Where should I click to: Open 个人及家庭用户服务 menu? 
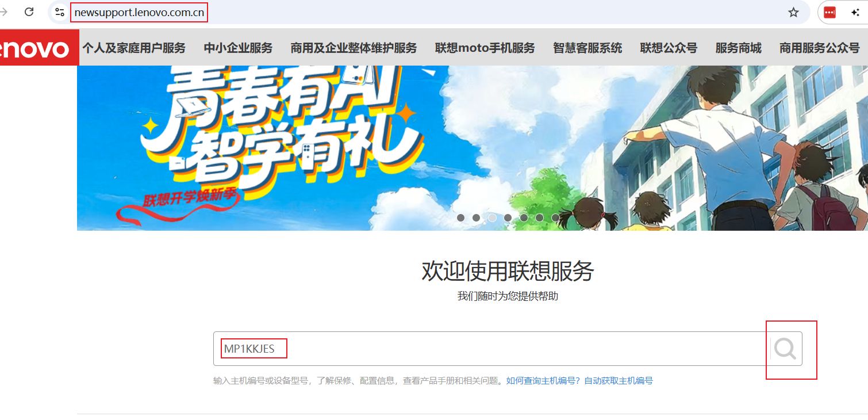click(x=134, y=48)
